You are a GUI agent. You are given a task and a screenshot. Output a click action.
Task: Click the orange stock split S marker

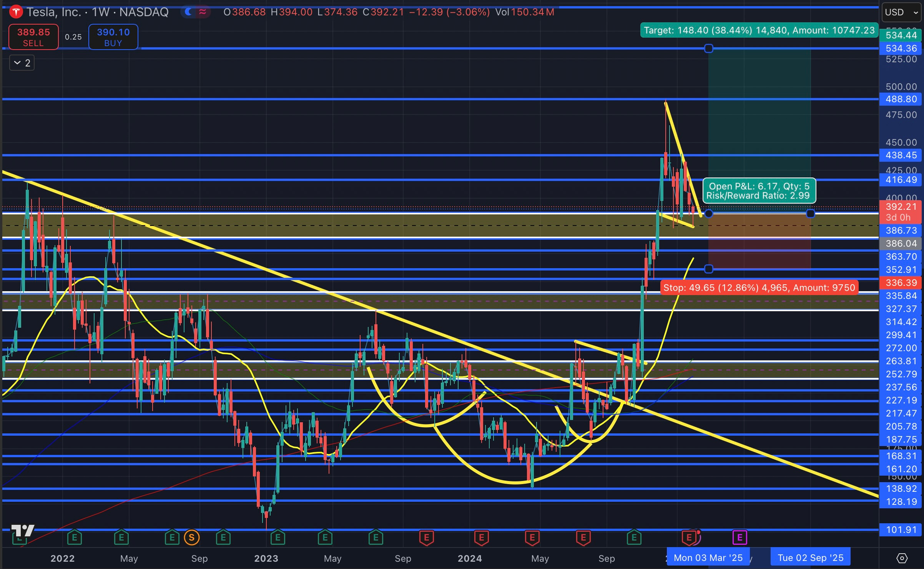coord(191,537)
